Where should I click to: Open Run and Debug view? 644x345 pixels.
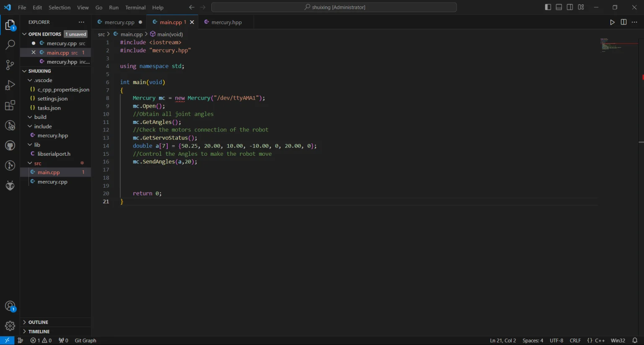[10, 85]
